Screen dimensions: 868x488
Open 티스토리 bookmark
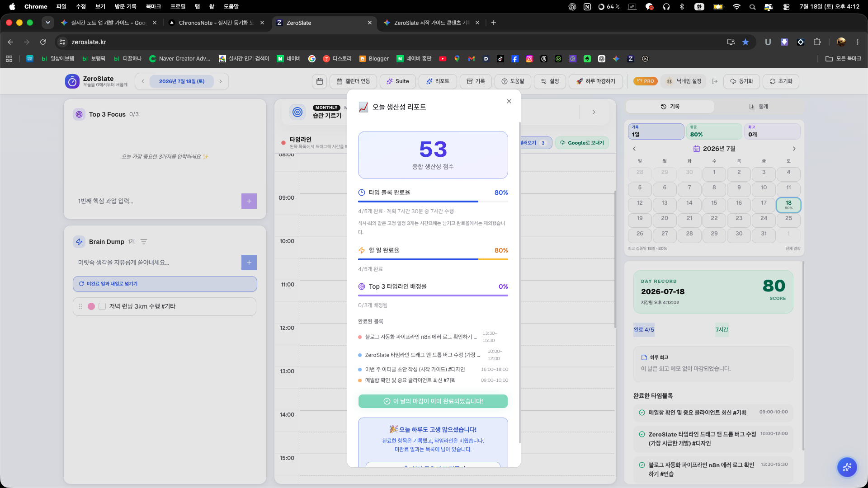point(337,59)
